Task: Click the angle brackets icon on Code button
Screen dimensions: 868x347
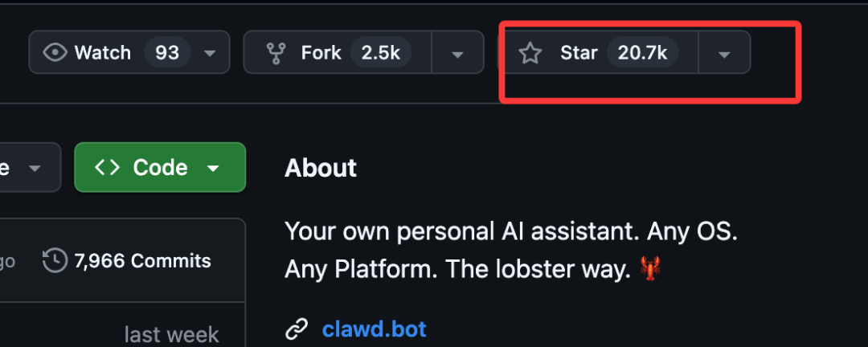Action: (107, 167)
